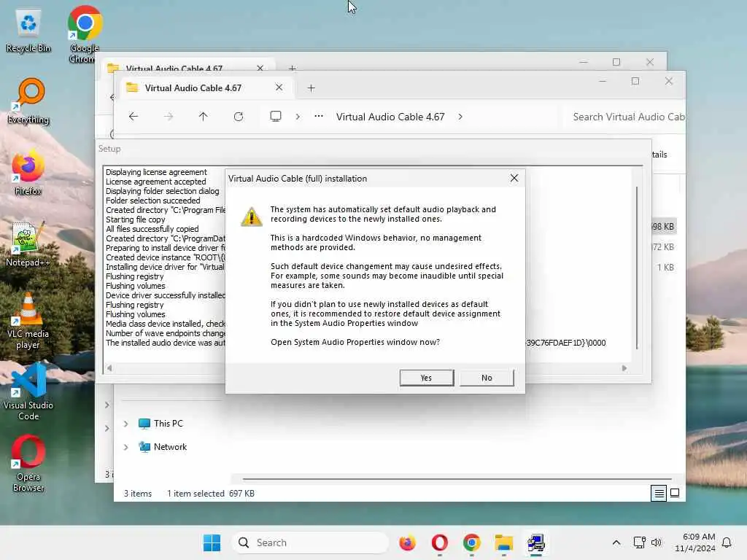Image resolution: width=747 pixels, height=560 pixels.
Task: Open Opera from the taskbar
Action: tap(440, 542)
